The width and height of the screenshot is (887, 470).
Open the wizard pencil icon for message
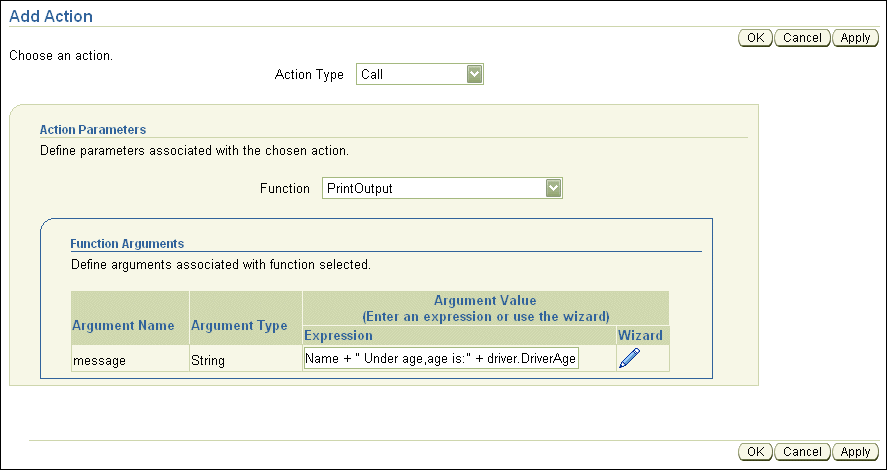(x=629, y=359)
